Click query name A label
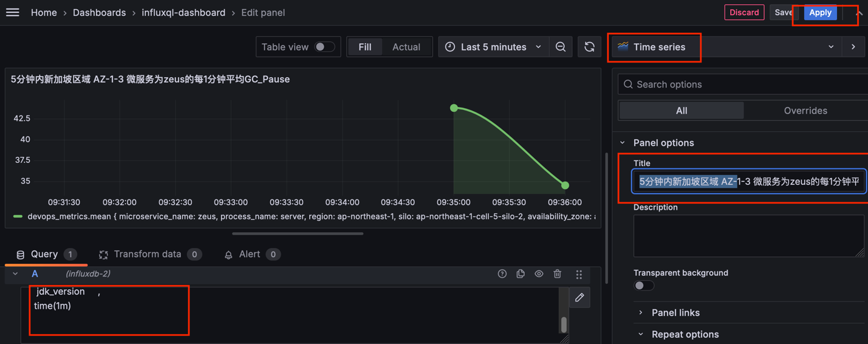The height and width of the screenshot is (344, 868). click(35, 274)
